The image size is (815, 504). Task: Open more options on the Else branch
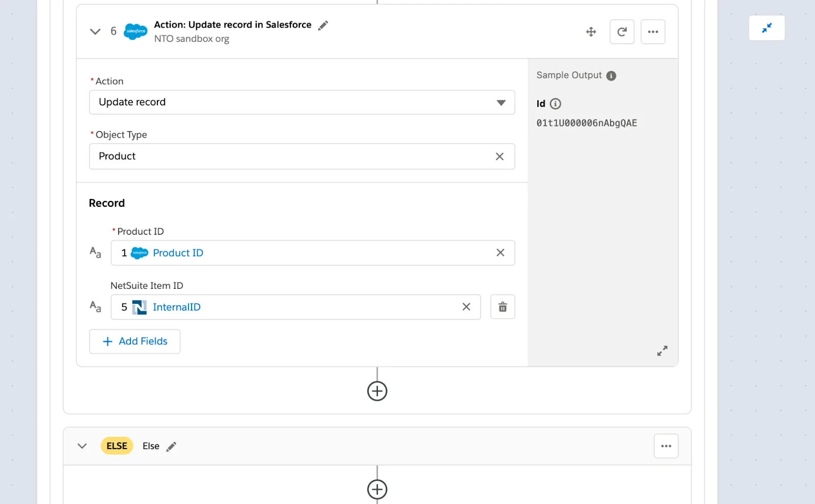(x=666, y=445)
